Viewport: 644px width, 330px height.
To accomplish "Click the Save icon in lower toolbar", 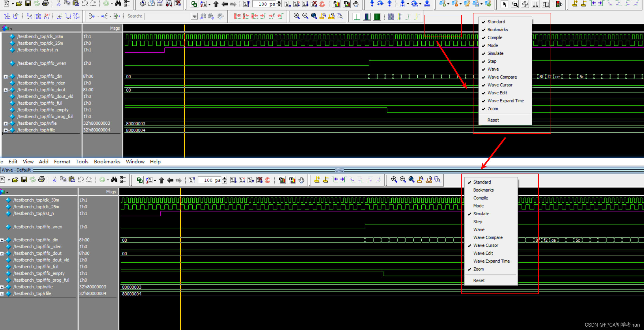I will (24, 180).
